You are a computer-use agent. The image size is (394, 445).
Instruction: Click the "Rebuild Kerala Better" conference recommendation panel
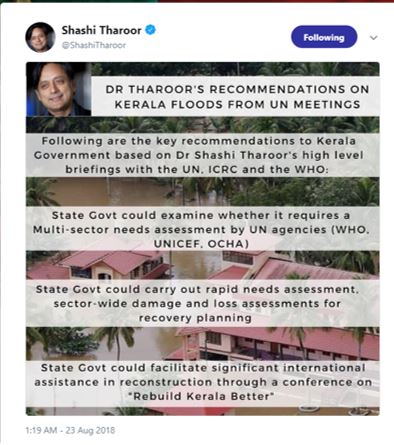click(x=203, y=383)
